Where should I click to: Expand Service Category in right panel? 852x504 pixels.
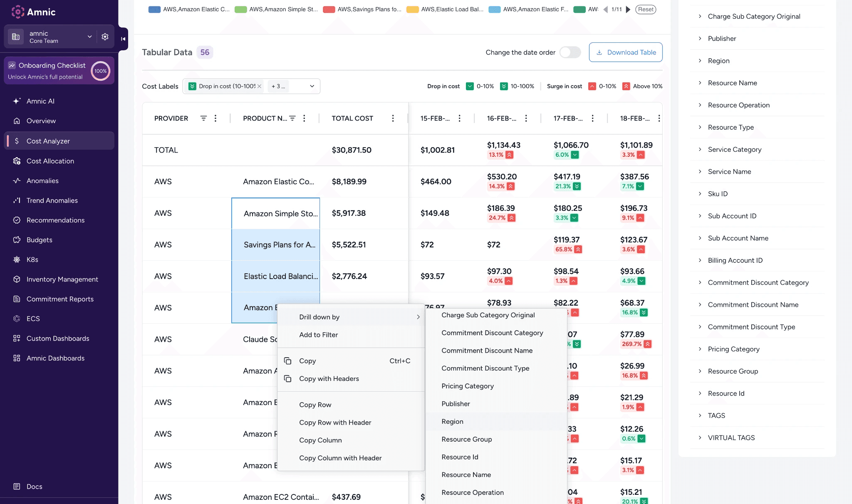[734, 149]
